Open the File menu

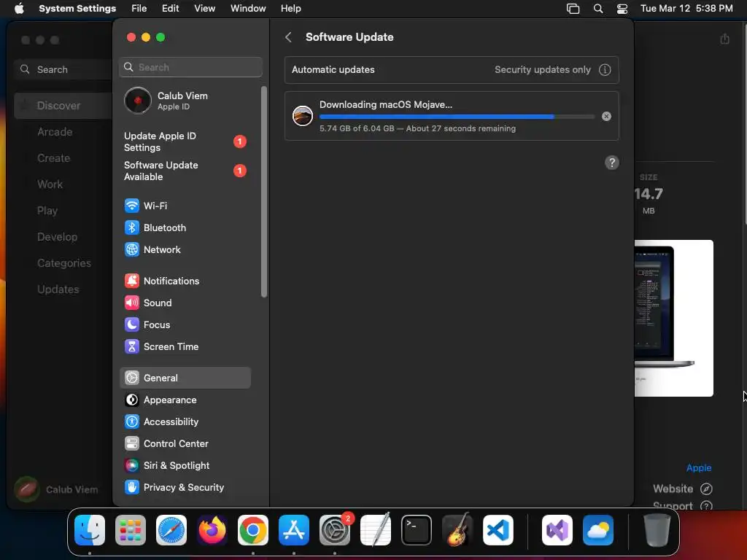(x=139, y=9)
